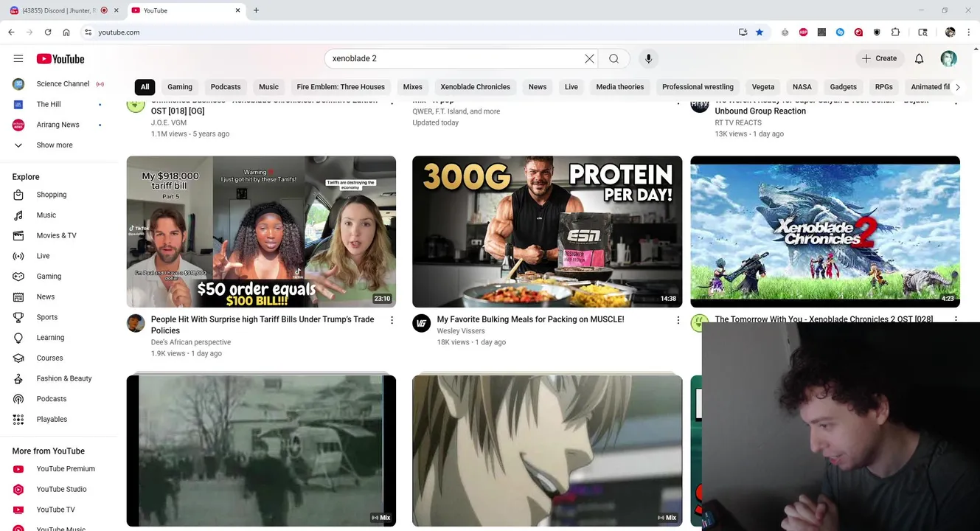
Task: Select the NASA filter chip
Action: [x=802, y=87]
